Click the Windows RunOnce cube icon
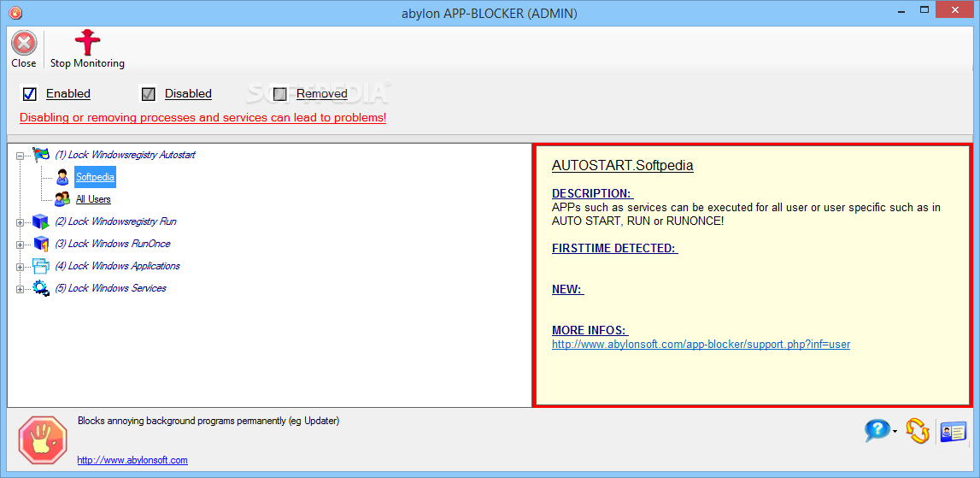Viewport: 980px width, 478px height. (x=41, y=244)
